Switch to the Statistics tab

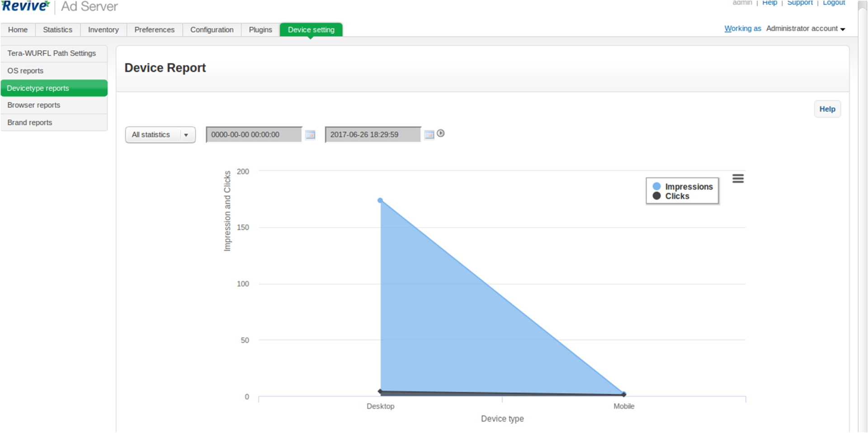(x=57, y=30)
